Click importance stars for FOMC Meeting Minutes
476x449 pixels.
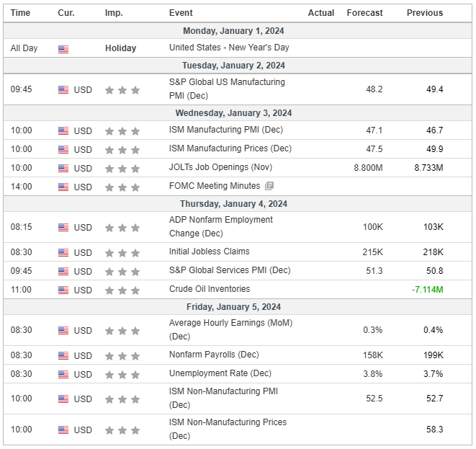122,187
